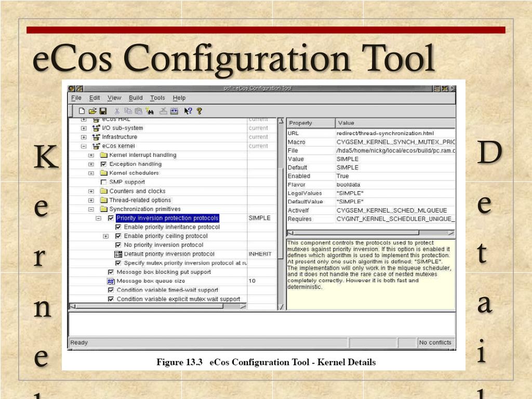Expand the Exception handling node
This screenshot has height=399, width=532.
click(x=91, y=164)
